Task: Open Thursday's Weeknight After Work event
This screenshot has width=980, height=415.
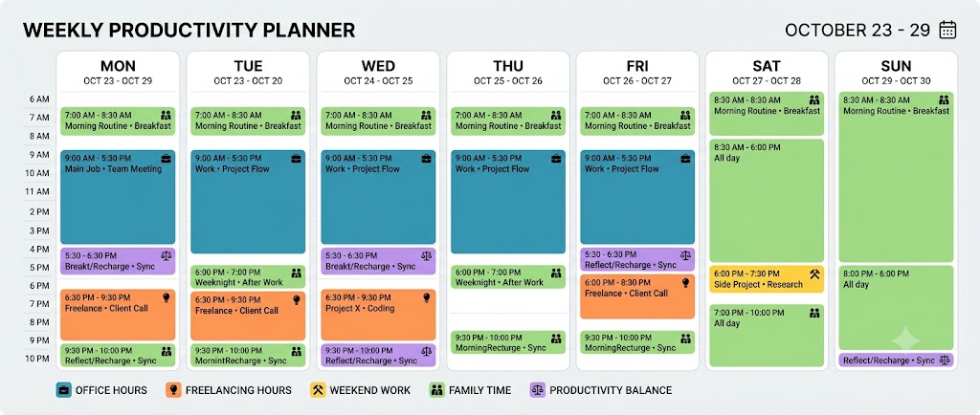Action: click(508, 277)
